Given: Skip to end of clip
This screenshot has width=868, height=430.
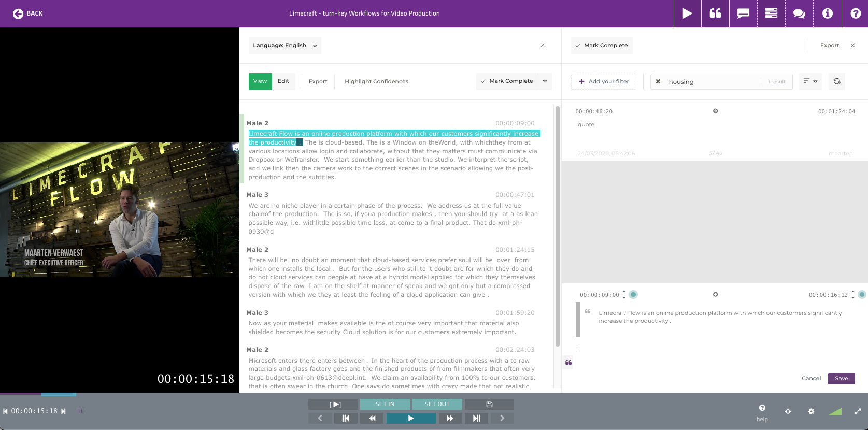Looking at the screenshot, I should pos(476,418).
